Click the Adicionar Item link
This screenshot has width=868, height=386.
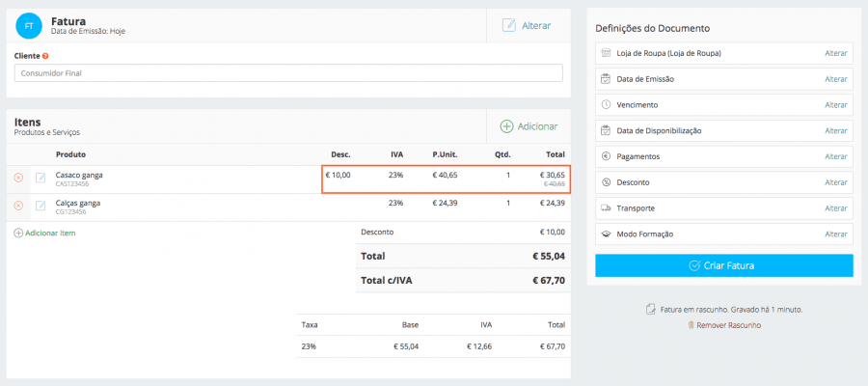click(x=44, y=233)
